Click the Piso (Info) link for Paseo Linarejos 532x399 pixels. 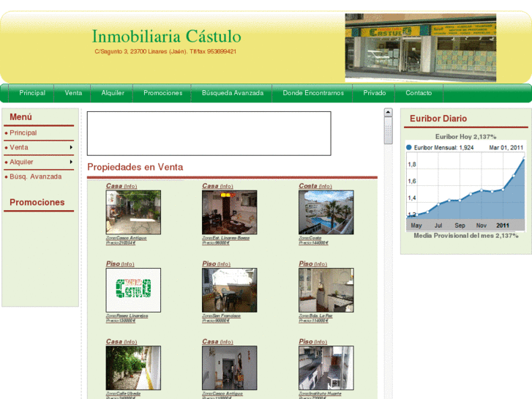(120, 264)
